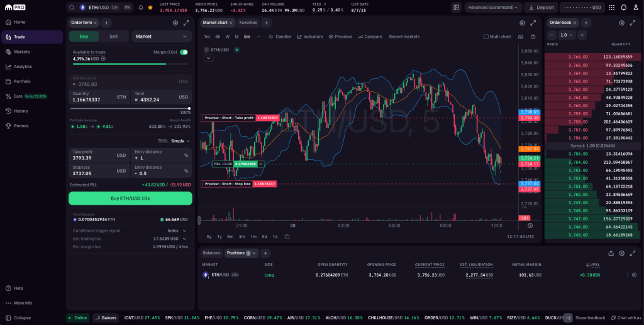Click the Buy ETH/USD 10x button
The height and width of the screenshot is (325, 644).
[130, 198]
